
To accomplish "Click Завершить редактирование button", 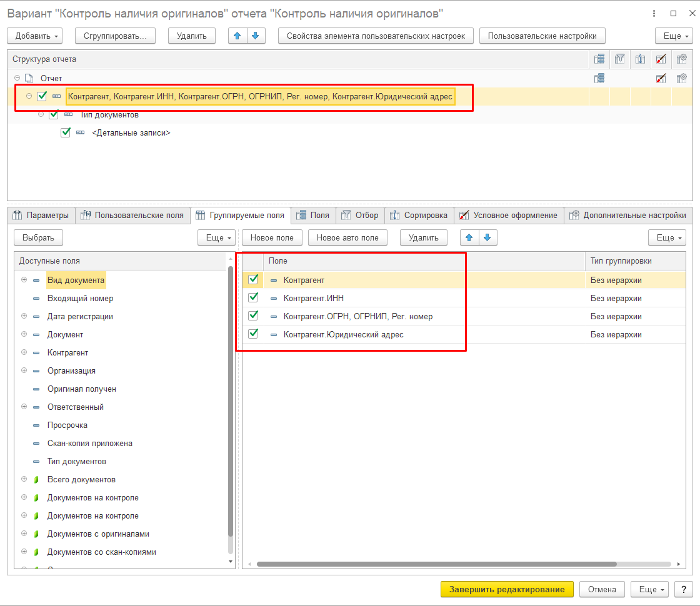I will pyautogui.click(x=507, y=589).
